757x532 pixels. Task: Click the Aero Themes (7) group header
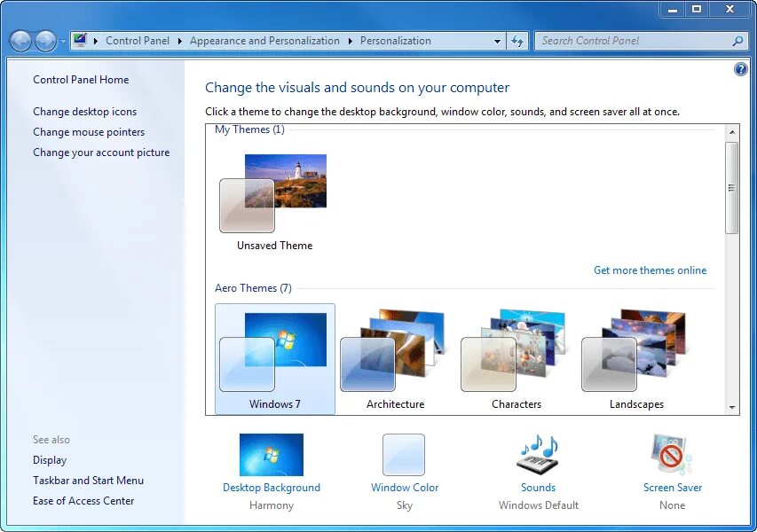[x=253, y=288]
